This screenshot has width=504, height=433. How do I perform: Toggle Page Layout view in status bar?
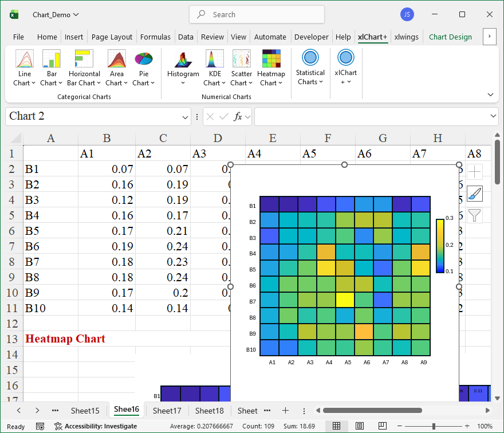pyautogui.click(x=359, y=426)
